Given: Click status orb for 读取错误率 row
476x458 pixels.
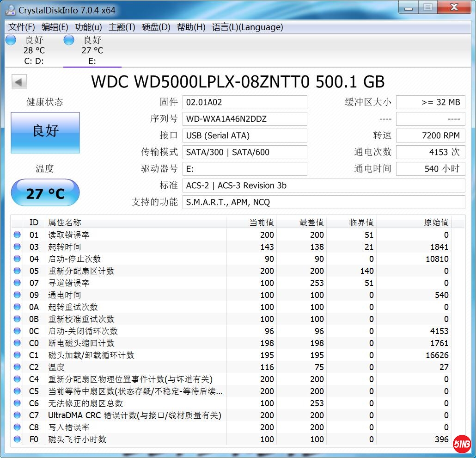Looking at the screenshot, I should coord(17,235).
